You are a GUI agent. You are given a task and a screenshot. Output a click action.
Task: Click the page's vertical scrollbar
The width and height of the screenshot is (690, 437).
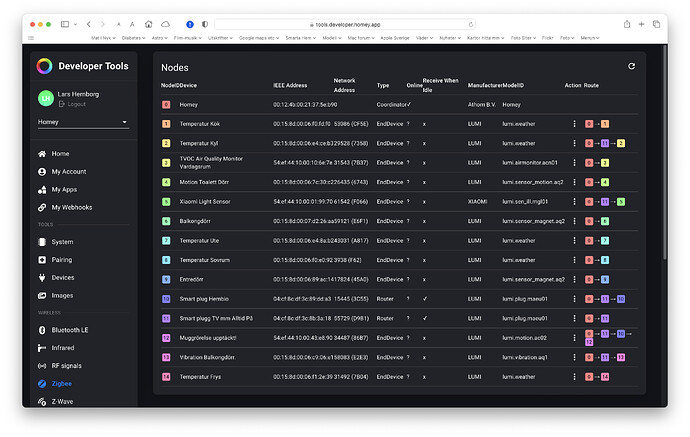click(x=664, y=152)
